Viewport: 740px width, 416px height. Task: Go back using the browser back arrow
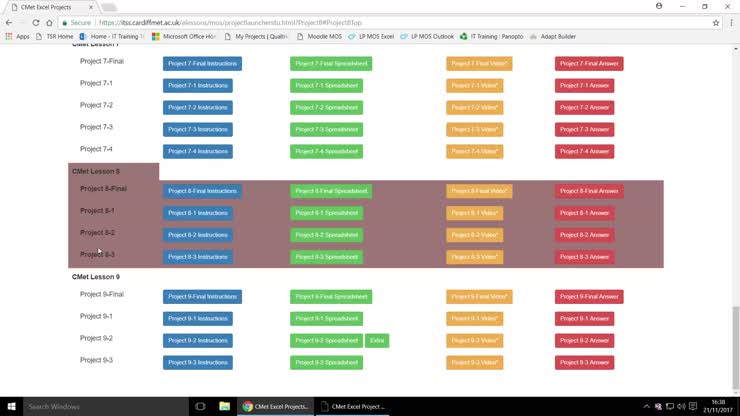pos(9,23)
